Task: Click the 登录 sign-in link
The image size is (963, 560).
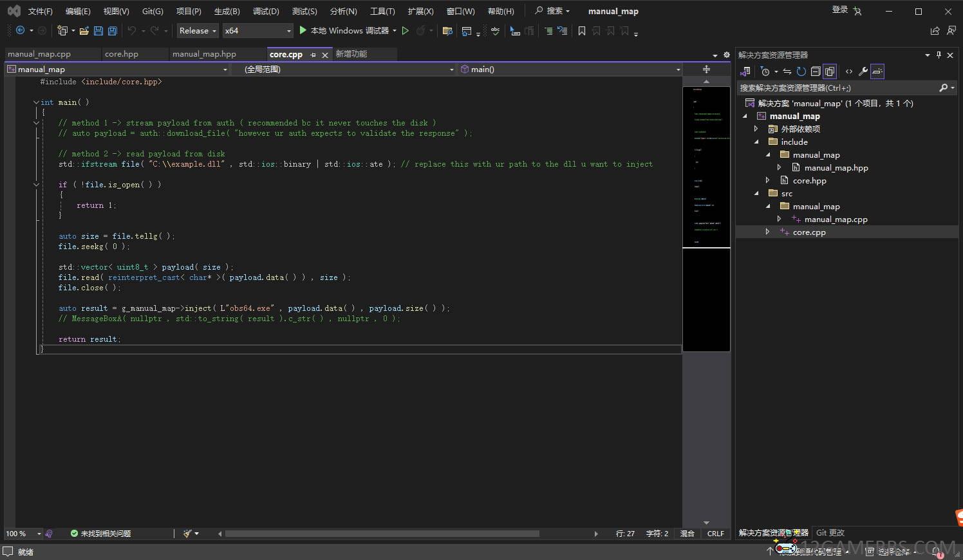Action: tap(839, 10)
